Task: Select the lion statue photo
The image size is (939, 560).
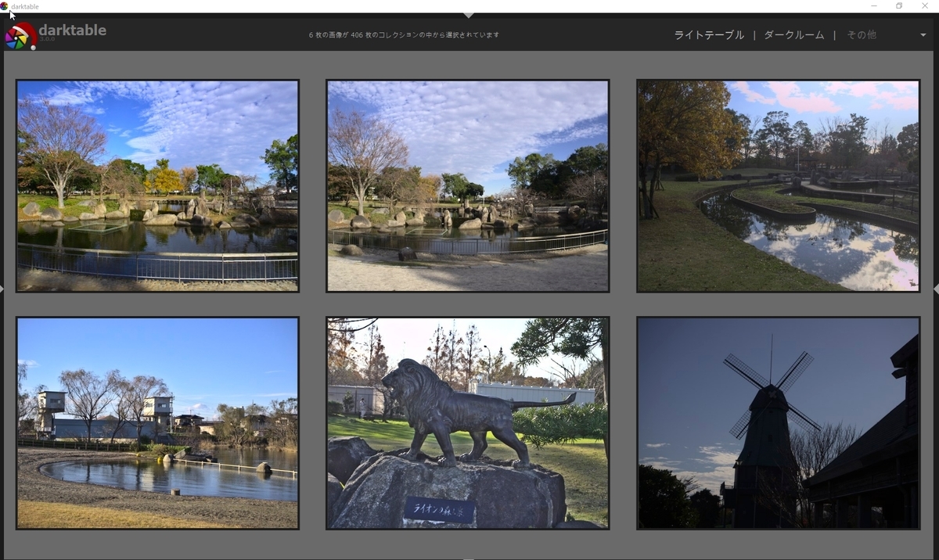Action: pyautogui.click(x=468, y=423)
